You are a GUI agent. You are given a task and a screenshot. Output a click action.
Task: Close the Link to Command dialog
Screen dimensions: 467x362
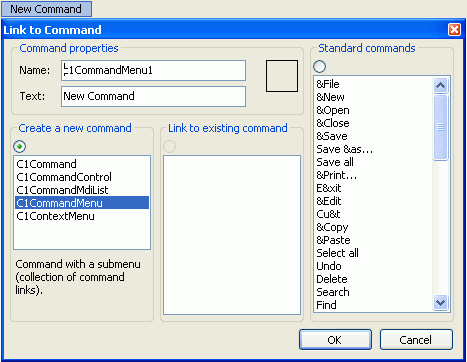pos(454,30)
